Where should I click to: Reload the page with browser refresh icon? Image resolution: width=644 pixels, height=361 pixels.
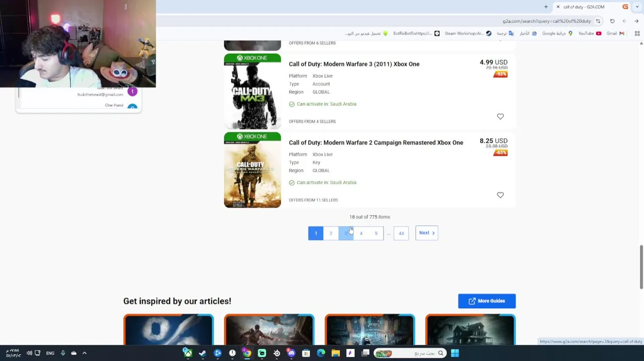(x=612, y=21)
